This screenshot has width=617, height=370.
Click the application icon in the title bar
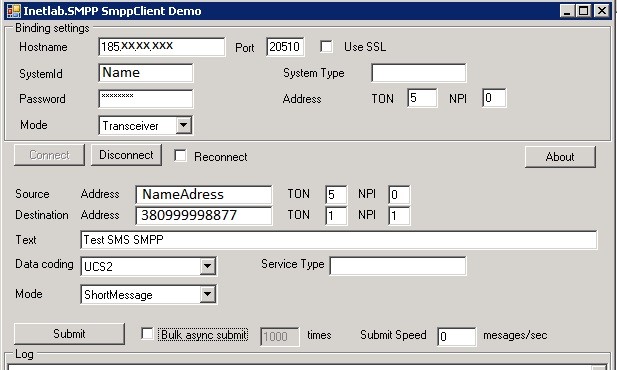point(14,11)
